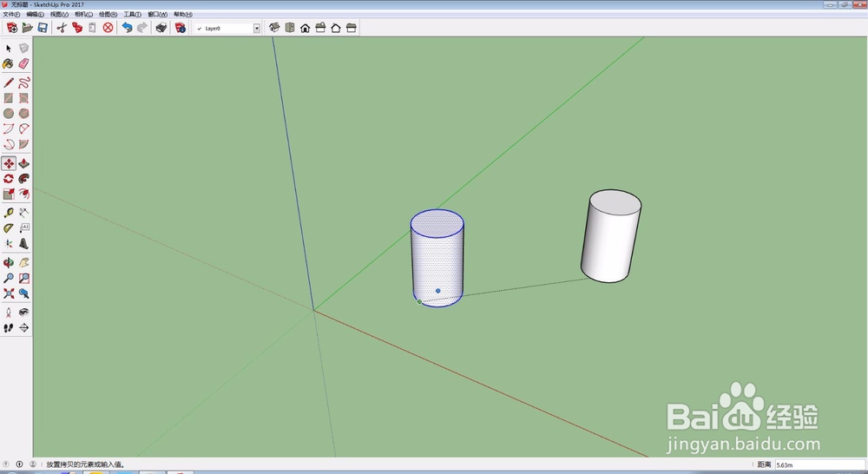Viewport: 868px width, 474px height.
Task: Select the Dimension tool
Action: [23, 214]
